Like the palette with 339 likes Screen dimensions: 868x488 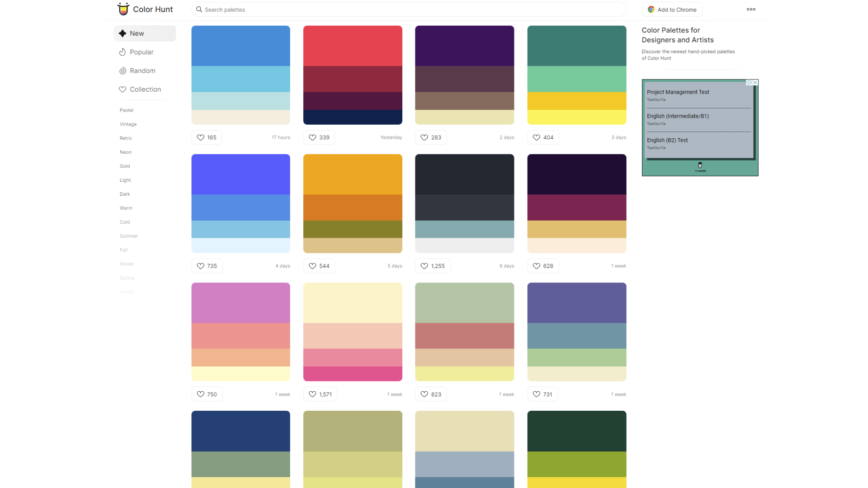[x=319, y=137]
